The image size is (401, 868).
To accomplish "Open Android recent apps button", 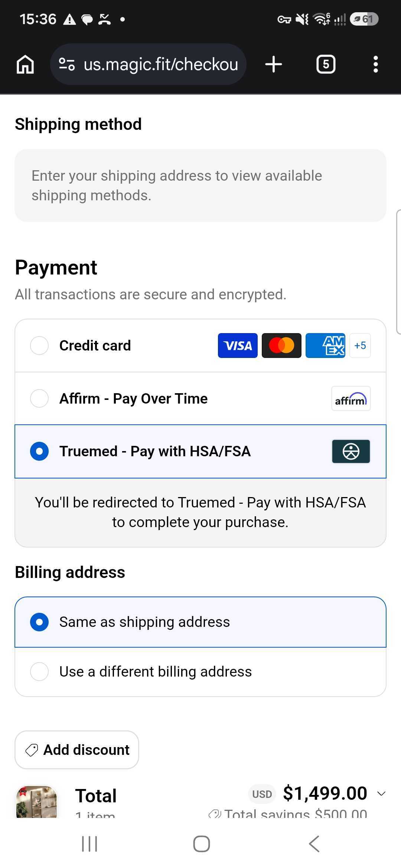I will 89,844.
